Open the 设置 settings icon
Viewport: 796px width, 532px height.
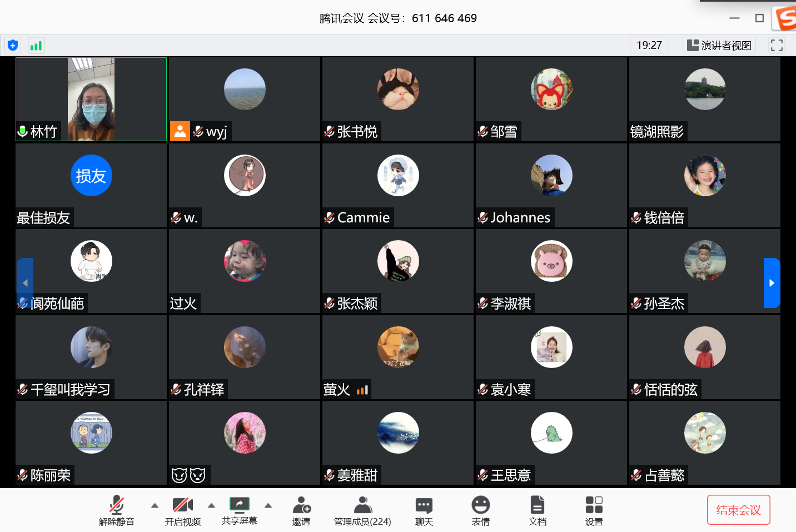point(594,511)
